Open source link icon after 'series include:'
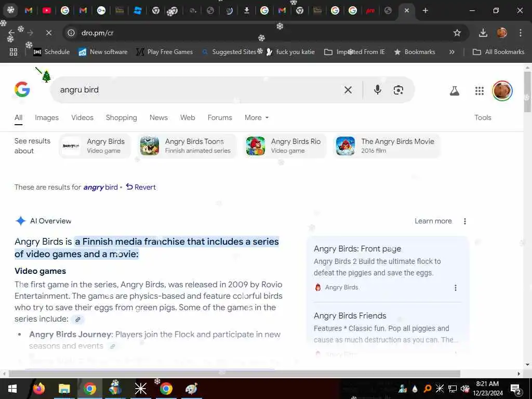Screen dimensions: 532x399 click(78, 320)
